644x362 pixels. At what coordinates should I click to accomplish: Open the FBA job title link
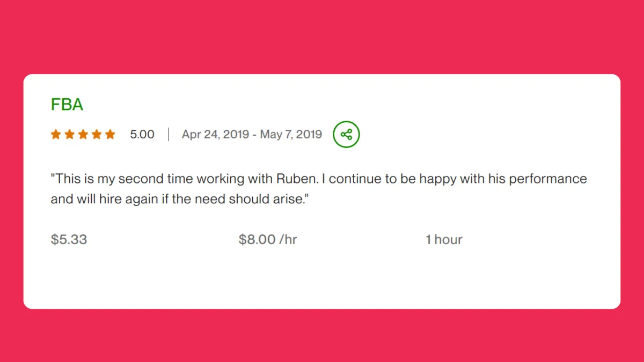pos(67,105)
